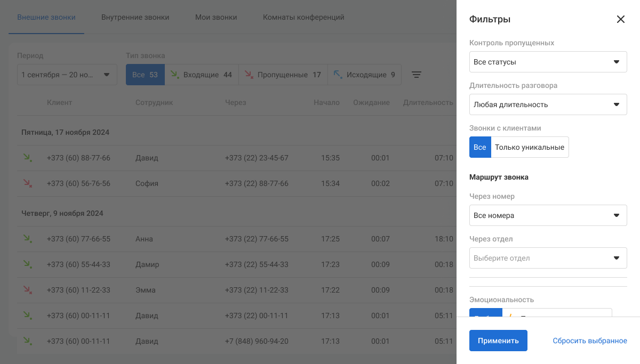Expand Длительность разговора dropdown
Screen dimensions: 640x364
[x=548, y=104]
